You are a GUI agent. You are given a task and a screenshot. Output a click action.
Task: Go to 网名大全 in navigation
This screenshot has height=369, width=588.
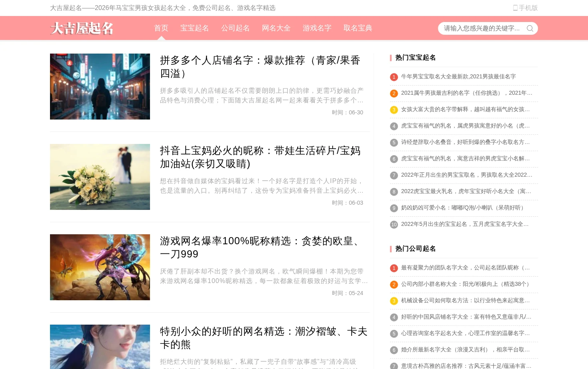[x=276, y=28]
